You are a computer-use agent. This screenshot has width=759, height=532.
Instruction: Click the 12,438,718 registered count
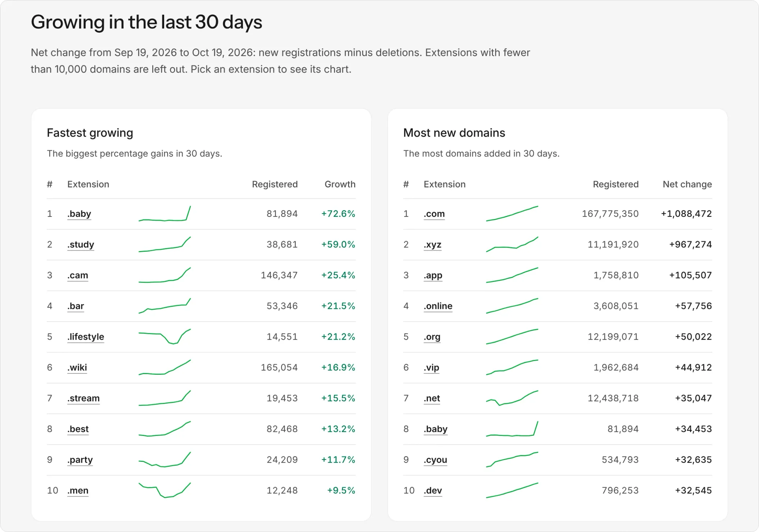click(613, 399)
